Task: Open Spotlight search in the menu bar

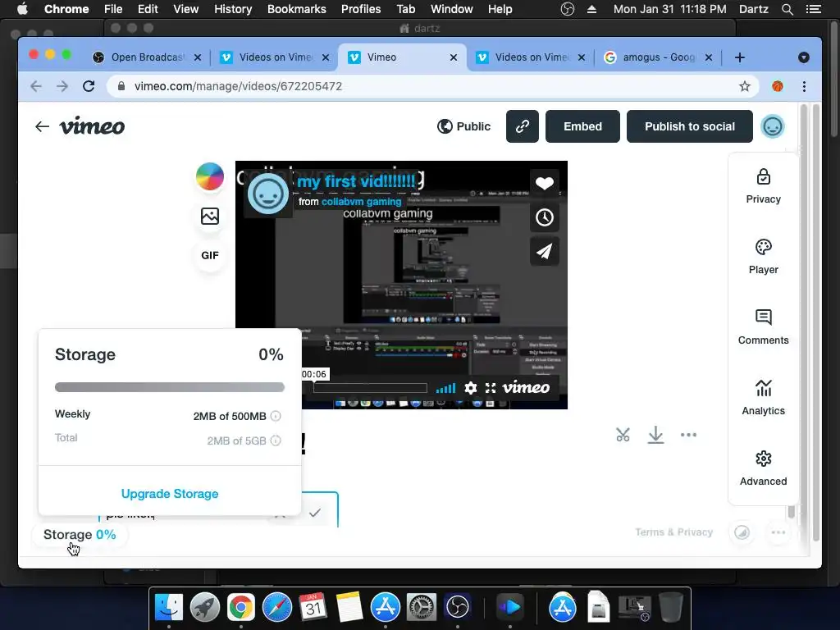Action: pyautogui.click(x=787, y=9)
